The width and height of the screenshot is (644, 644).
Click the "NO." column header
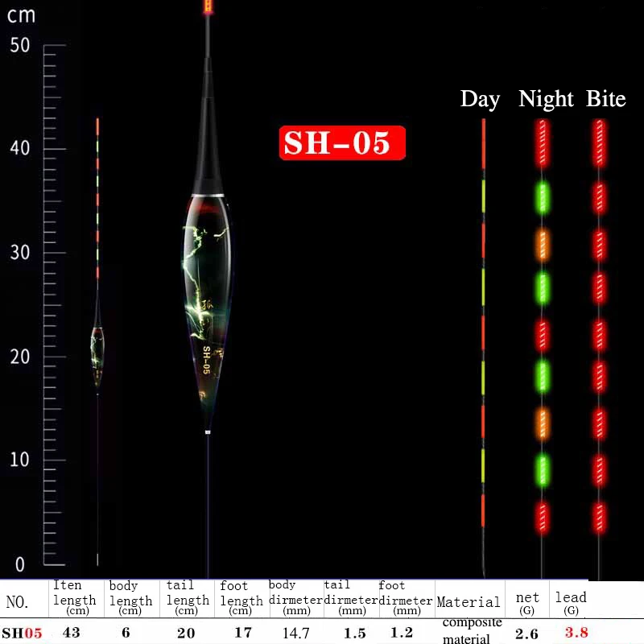(17, 602)
